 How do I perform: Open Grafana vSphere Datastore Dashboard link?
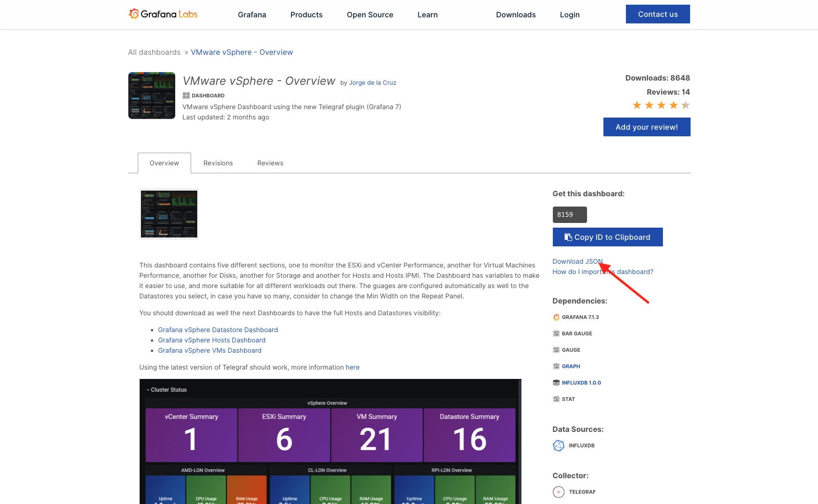(218, 330)
